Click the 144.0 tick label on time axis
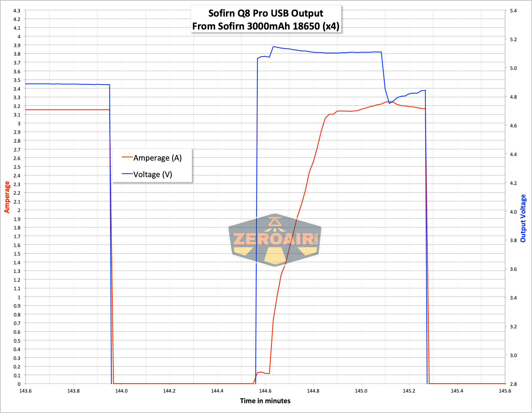Viewport: 532px width, 413px height. click(121, 391)
